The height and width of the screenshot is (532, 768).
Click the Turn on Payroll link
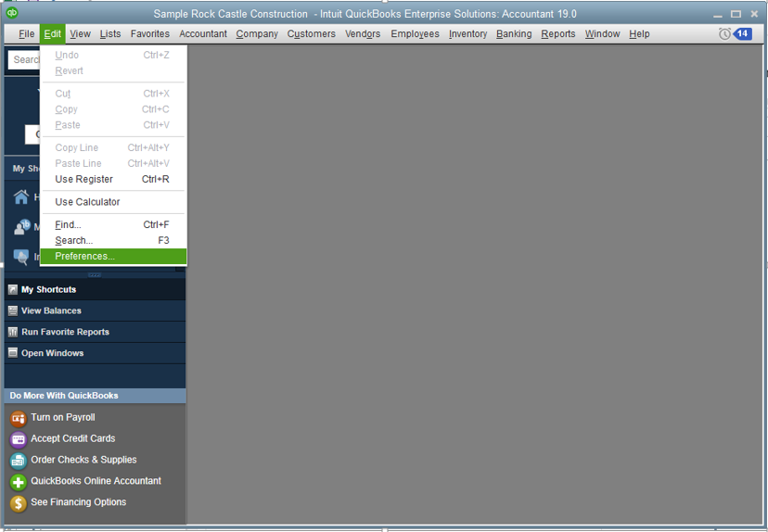63,417
